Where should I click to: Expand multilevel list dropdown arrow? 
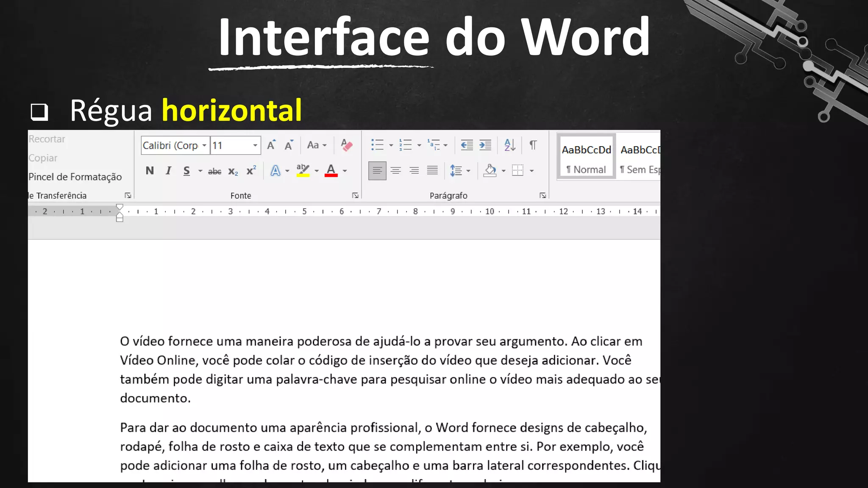[445, 146]
